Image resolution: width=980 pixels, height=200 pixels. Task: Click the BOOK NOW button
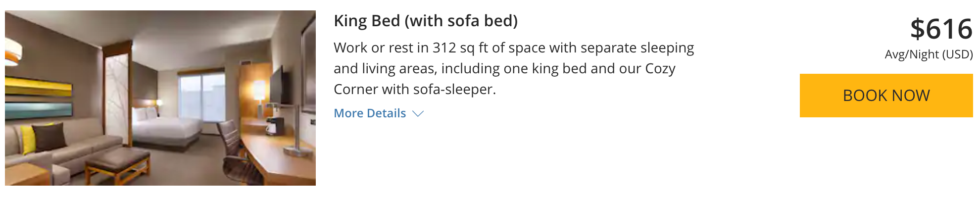point(886,96)
